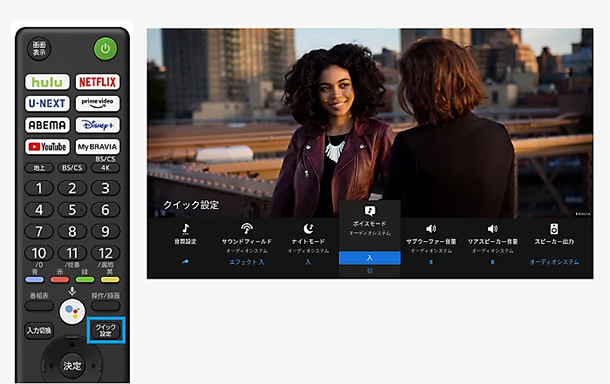Tap the Google Assistant button on the remote
The width and height of the screenshot is (610, 384).
pos(72,311)
